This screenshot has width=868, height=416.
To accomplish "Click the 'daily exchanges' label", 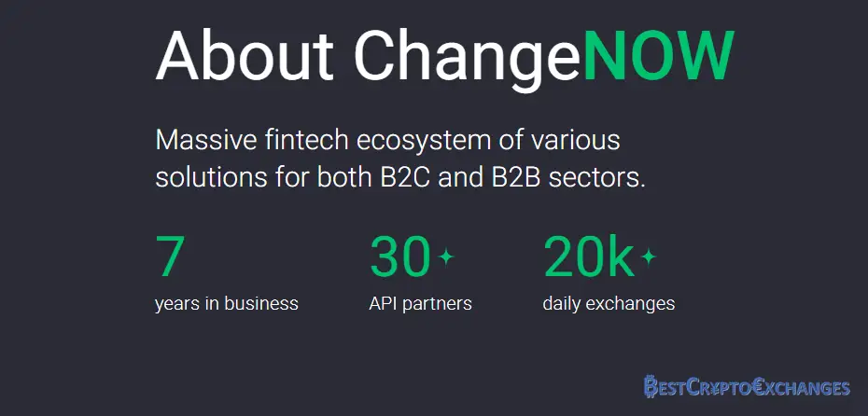I will [609, 304].
